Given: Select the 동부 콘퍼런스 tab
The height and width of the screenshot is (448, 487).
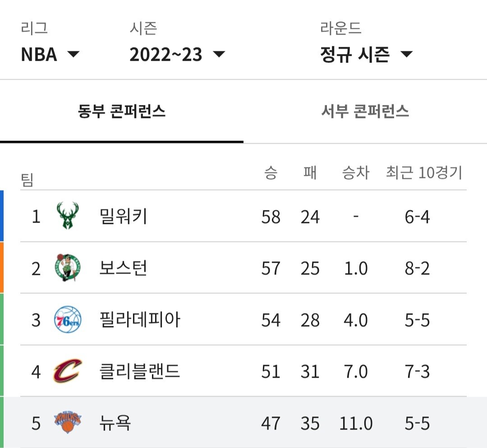Looking at the screenshot, I should pyautogui.click(x=121, y=111).
